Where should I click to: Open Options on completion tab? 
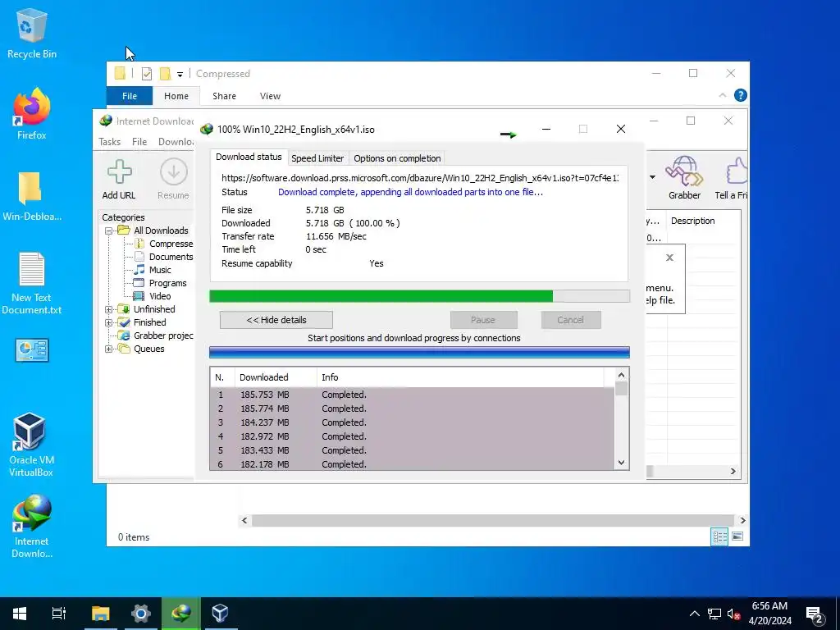tap(397, 158)
